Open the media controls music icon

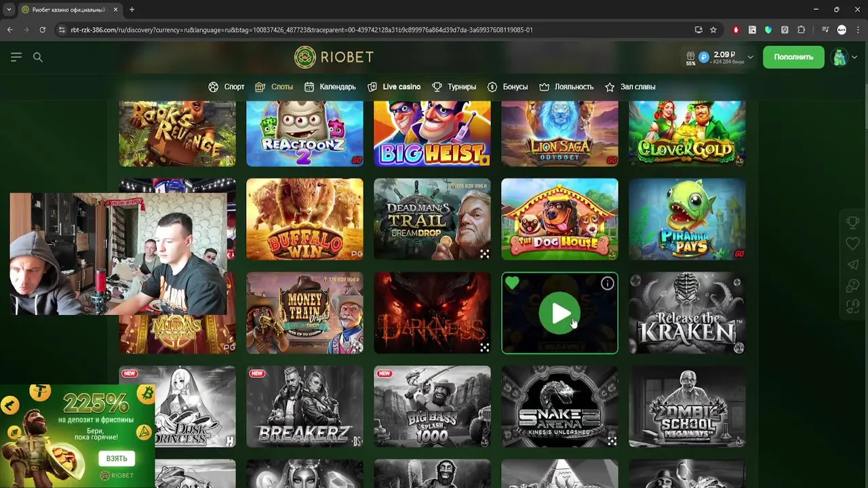(x=825, y=30)
